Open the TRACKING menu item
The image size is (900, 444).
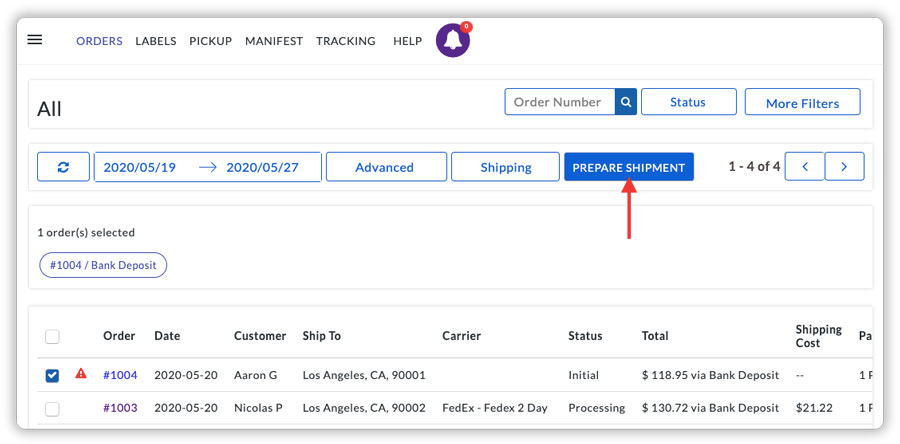point(345,41)
